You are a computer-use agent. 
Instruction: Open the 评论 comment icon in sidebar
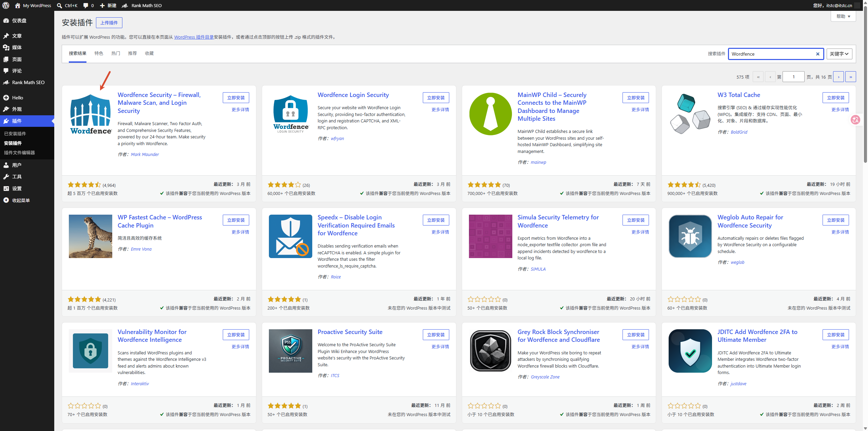point(6,71)
